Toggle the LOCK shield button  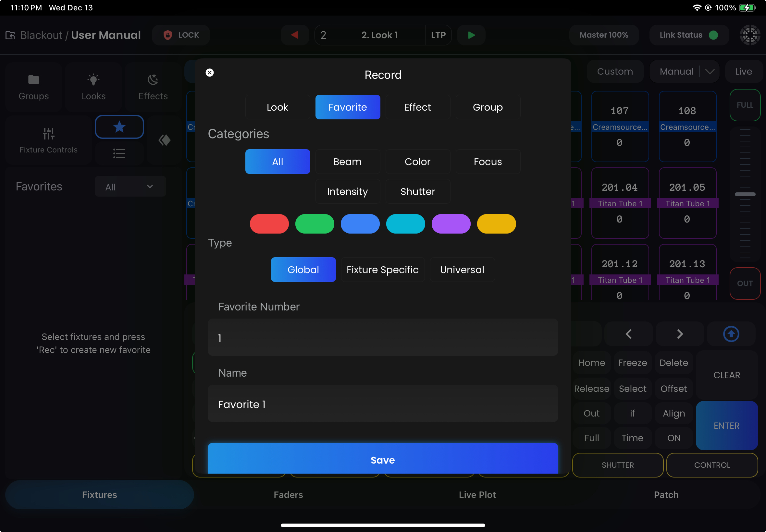pyautogui.click(x=181, y=35)
